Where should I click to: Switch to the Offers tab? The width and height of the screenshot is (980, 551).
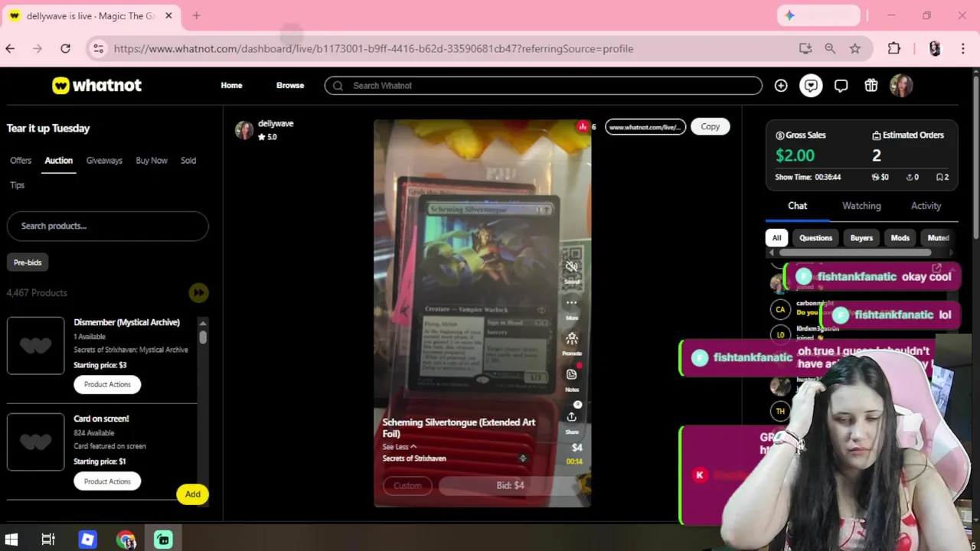tap(21, 161)
